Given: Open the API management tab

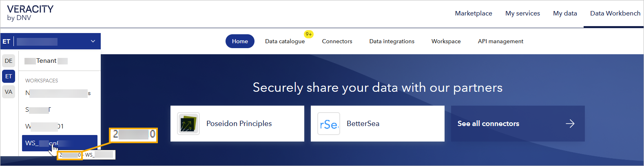Looking at the screenshot, I should (500, 41).
